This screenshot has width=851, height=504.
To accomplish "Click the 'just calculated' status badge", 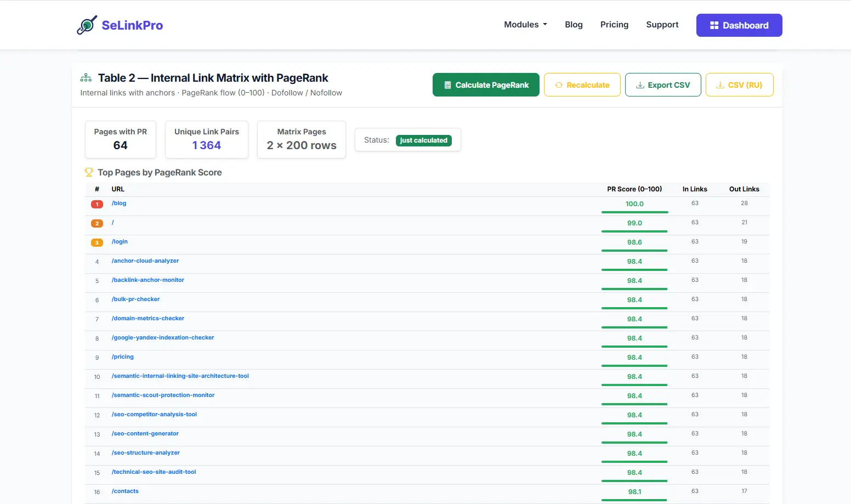I will point(424,140).
